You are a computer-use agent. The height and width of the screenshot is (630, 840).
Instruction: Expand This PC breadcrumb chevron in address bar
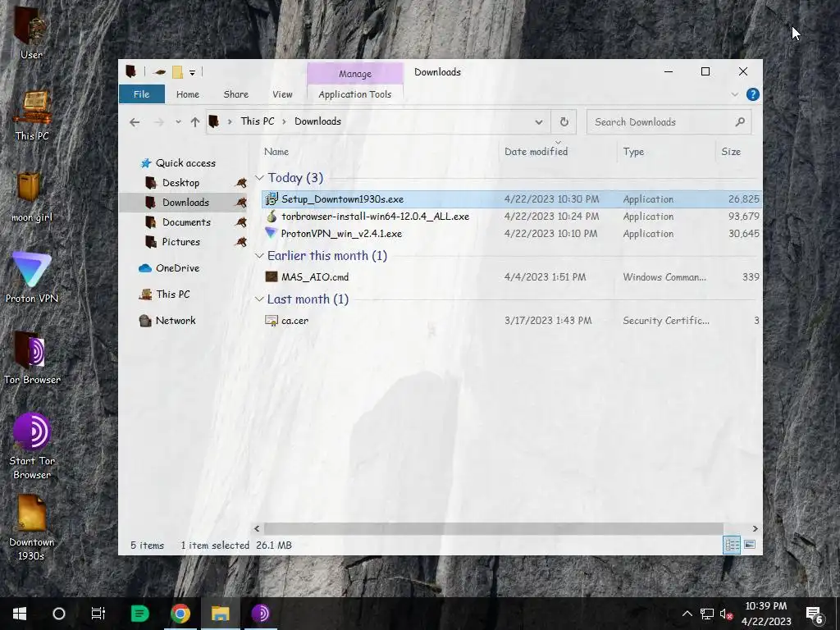coord(285,121)
